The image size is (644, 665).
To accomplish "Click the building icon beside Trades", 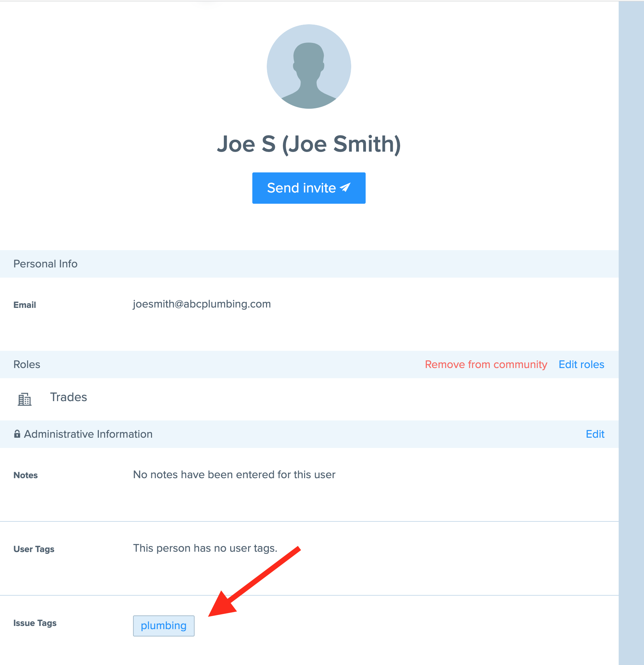I will (25, 399).
